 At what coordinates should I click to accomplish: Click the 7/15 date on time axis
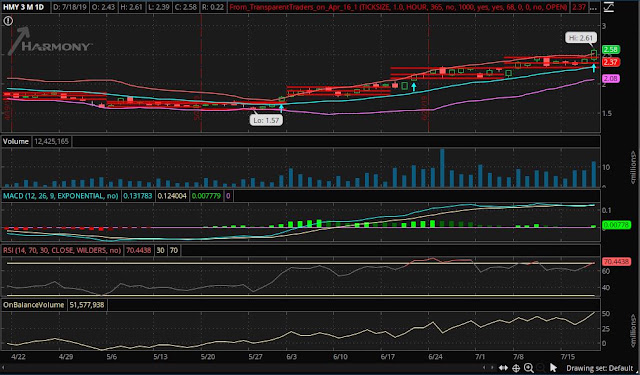(568, 357)
